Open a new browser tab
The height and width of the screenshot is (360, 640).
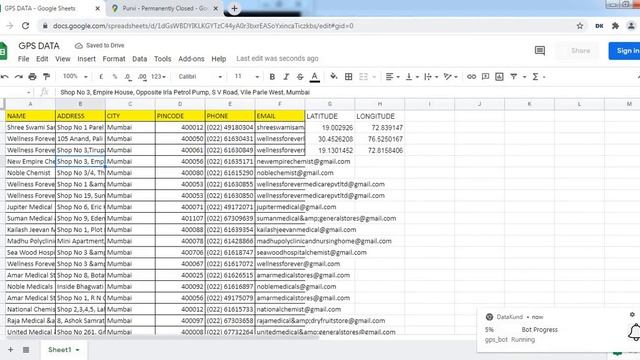pyautogui.click(x=234, y=8)
